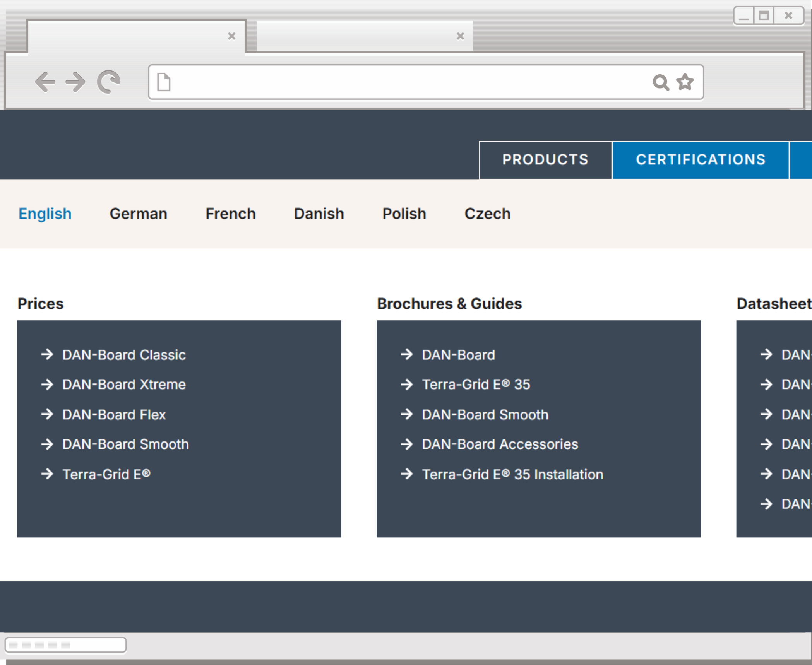Click arrow icon beside Prices DAN-Board Smooth

(x=47, y=444)
